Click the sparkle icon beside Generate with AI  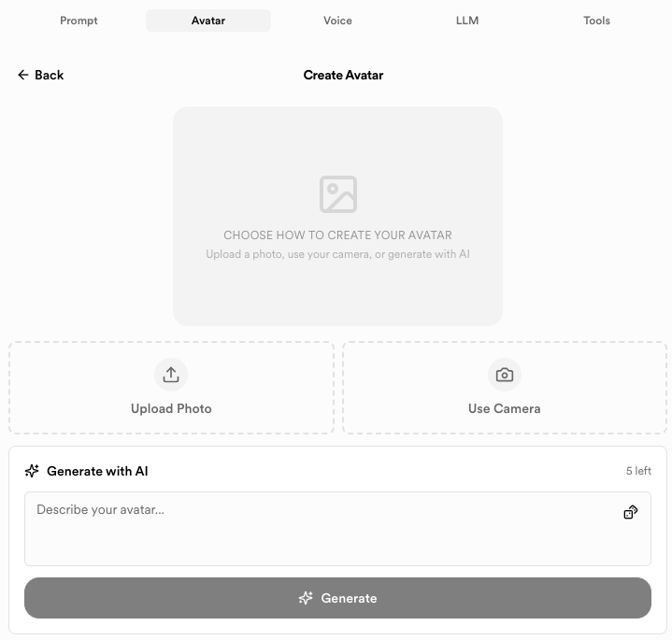33,471
